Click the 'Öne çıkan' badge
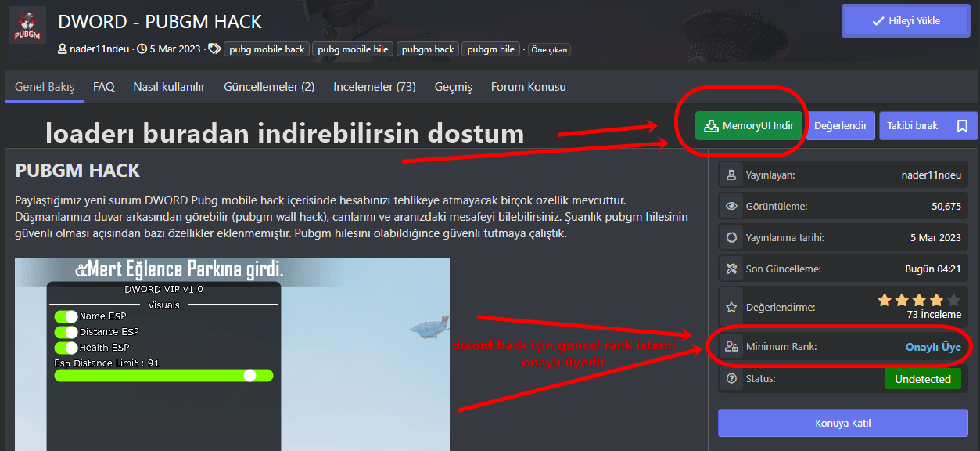Screen dimensions: 980x451 point(550,49)
